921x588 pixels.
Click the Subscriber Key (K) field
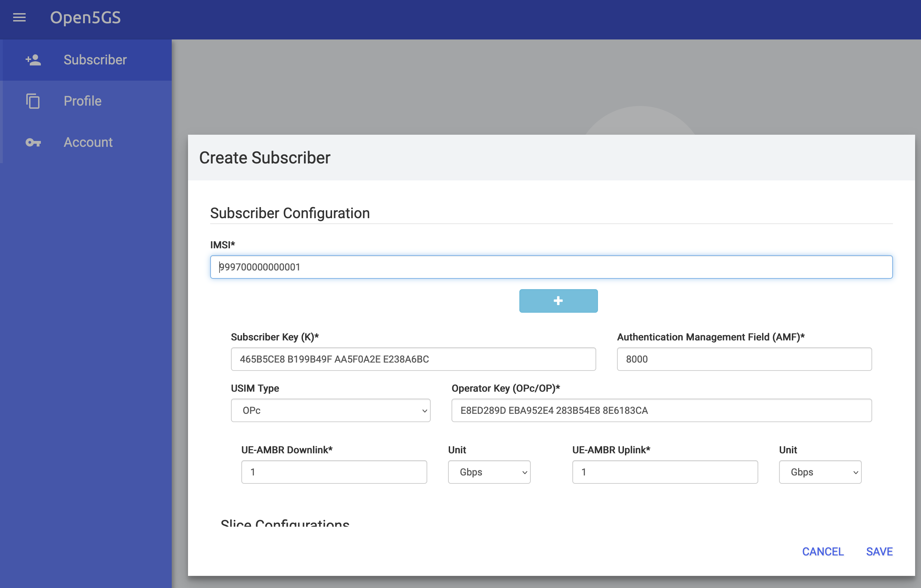coord(413,359)
